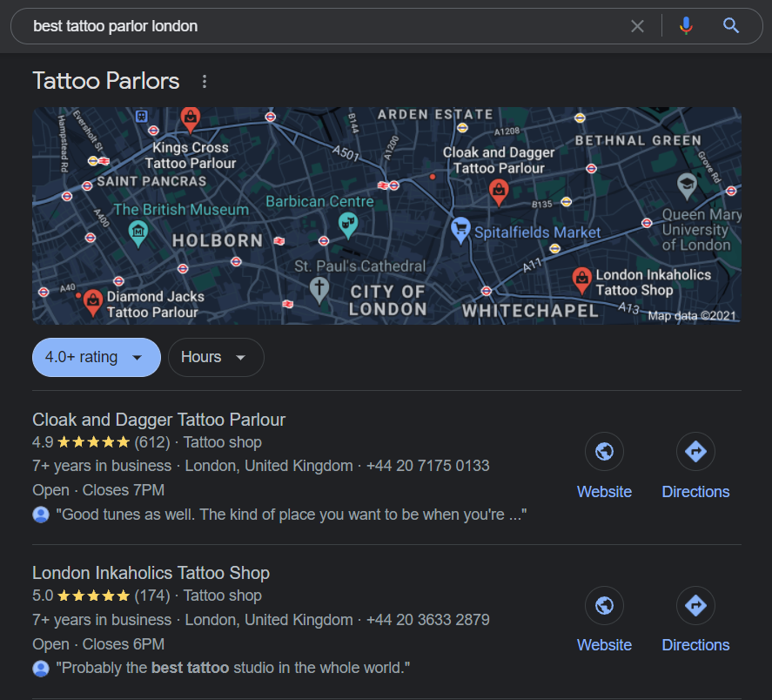Click St. Paul's Cathedral label on map

[x=360, y=266]
